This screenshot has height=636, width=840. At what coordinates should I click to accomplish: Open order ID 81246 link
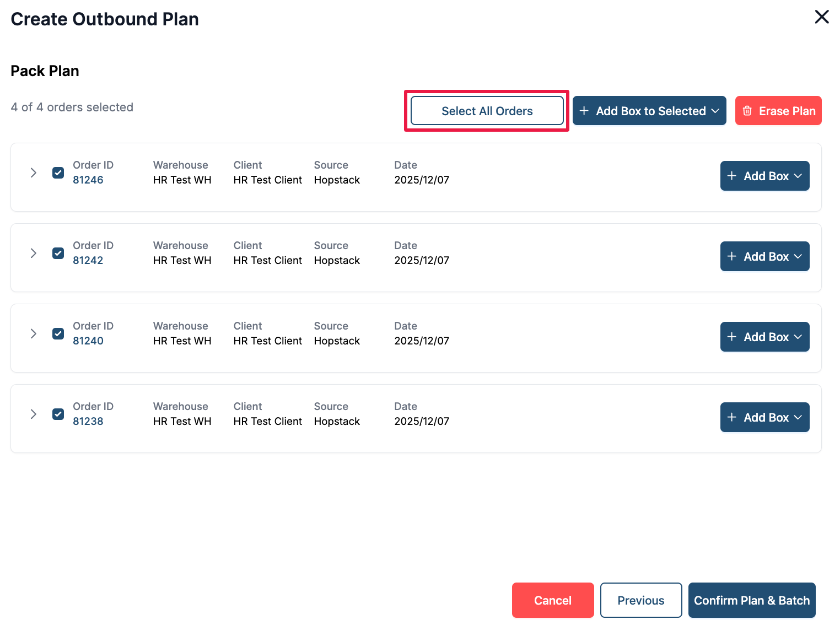(88, 180)
